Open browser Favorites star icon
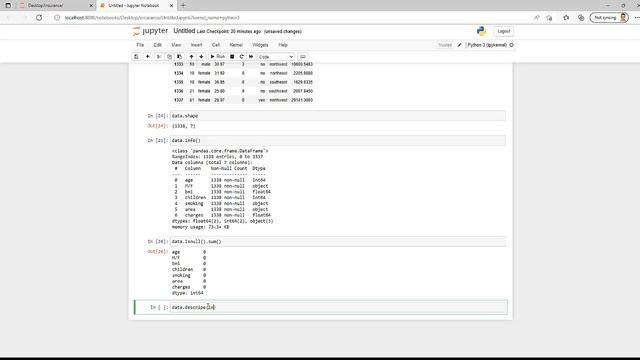The height and width of the screenshot is (360, 640). click(566, 18)
